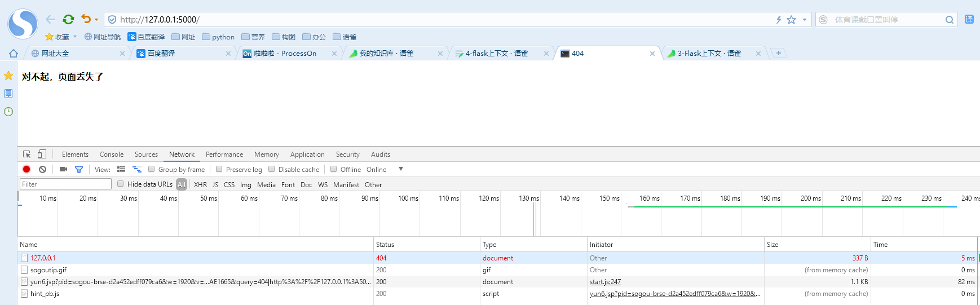
Task: Open the 营养 bookmark folder
Action: 253,37
